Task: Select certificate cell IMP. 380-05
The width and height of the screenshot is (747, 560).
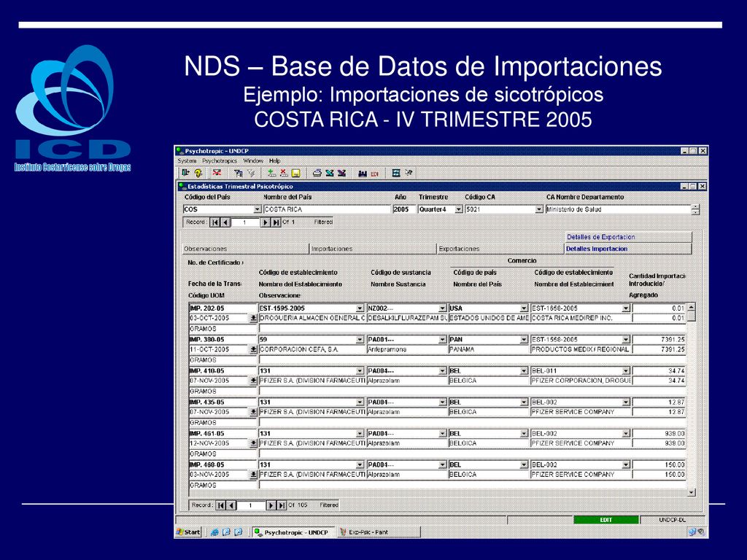Action: (222, 340)
